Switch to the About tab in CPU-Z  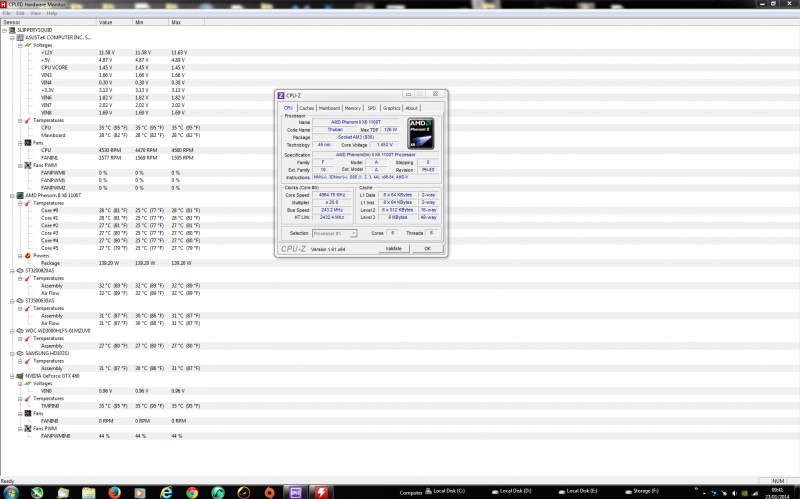pos(411,108)
